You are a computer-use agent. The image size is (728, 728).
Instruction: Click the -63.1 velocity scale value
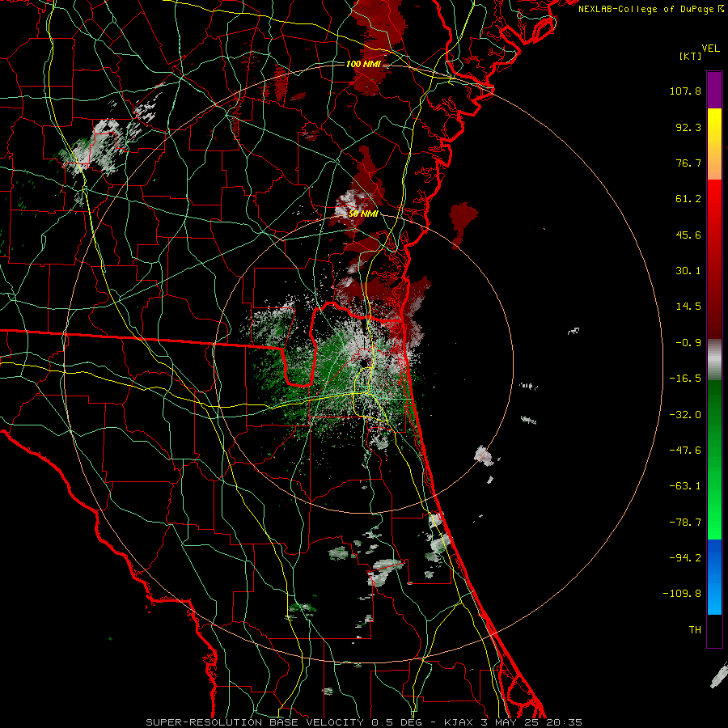click(x=685, y=486)
